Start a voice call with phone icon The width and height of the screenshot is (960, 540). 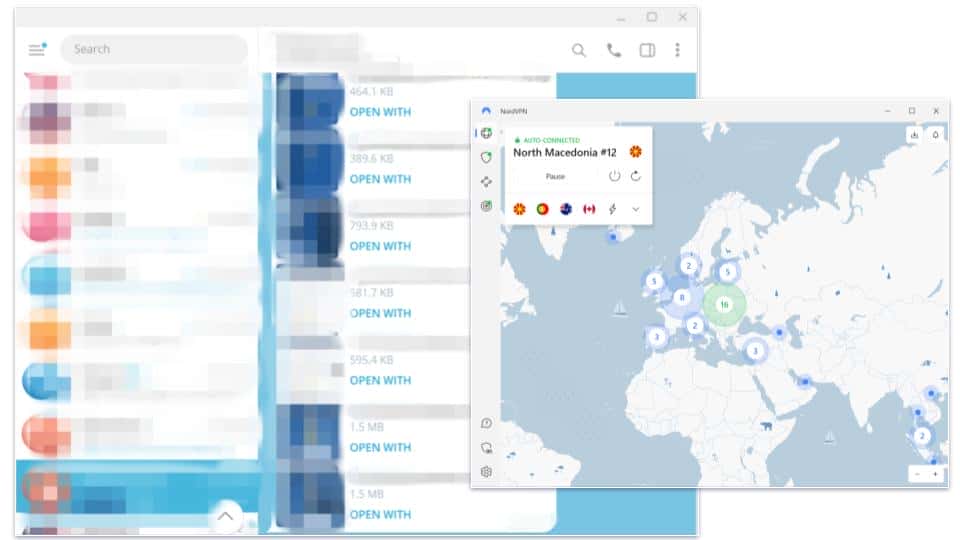pos(613,50)
